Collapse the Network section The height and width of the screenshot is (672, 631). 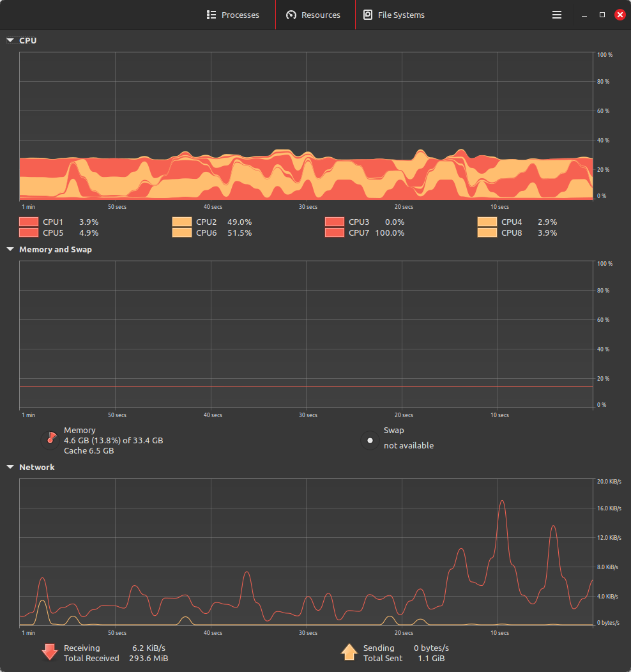pyautogui.click(x=10, y=467)
